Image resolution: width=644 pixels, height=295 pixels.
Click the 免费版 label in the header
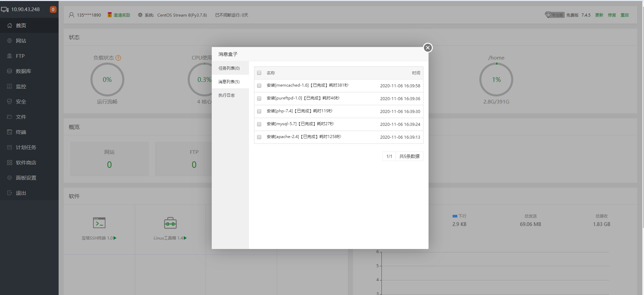point(573,15)
